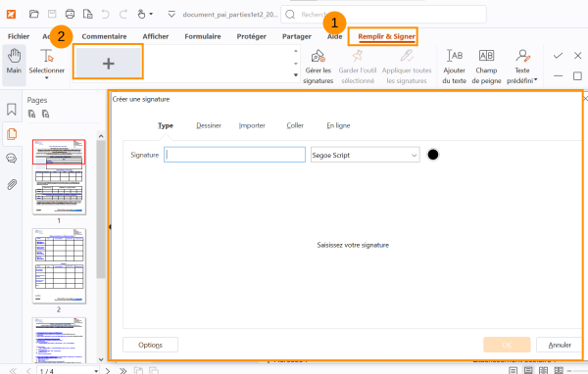The image size is (588, 374).
Task: Open a file with the folder icon
Action: point(34,15)
